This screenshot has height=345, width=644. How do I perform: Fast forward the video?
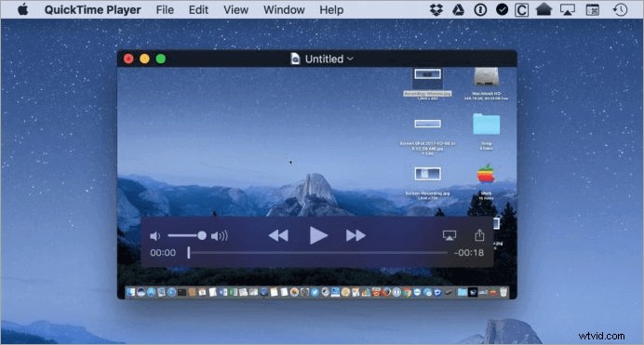356,235
